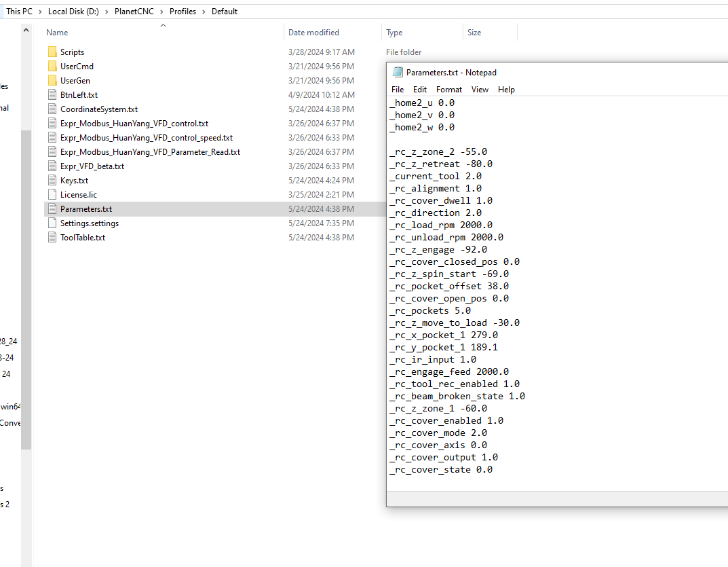Click the Settings.settings file icon
This screenshot has height=567, width=728.
[52, 223]
